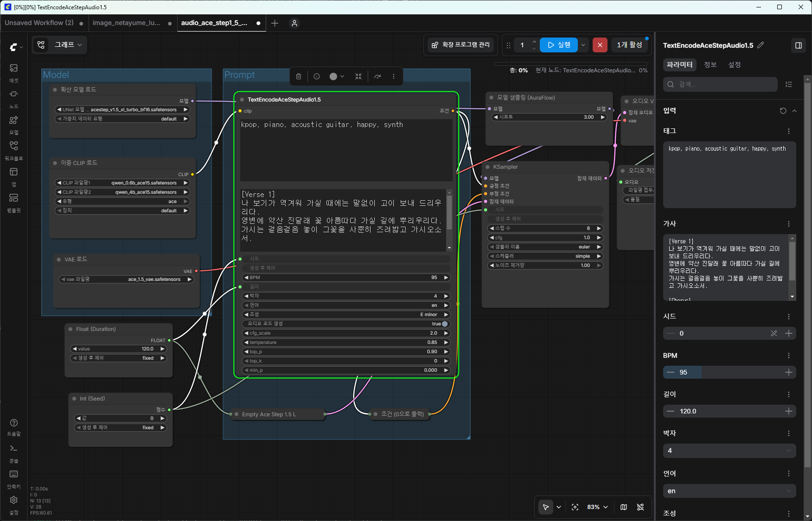Show node info icon in node toolbar
This screenshot has width=812, height=521.
pos(317,76)
